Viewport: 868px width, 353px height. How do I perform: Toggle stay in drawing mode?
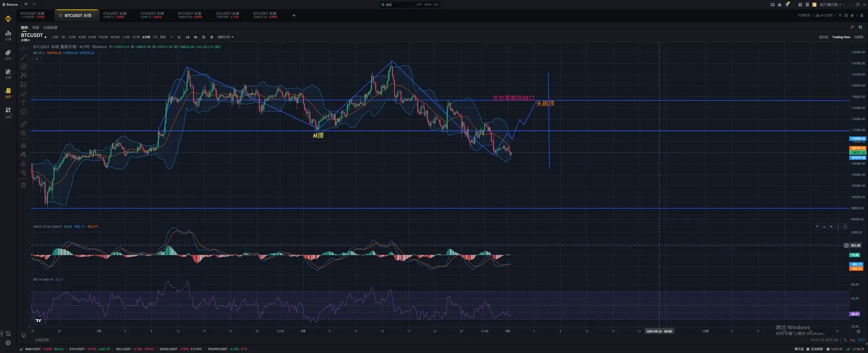point(23,154)
